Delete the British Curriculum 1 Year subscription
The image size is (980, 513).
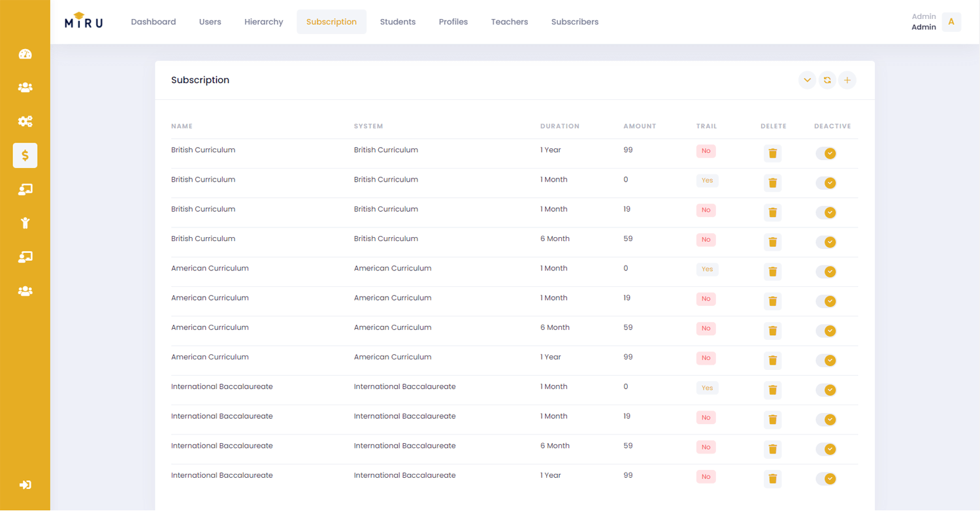[772, 154]
